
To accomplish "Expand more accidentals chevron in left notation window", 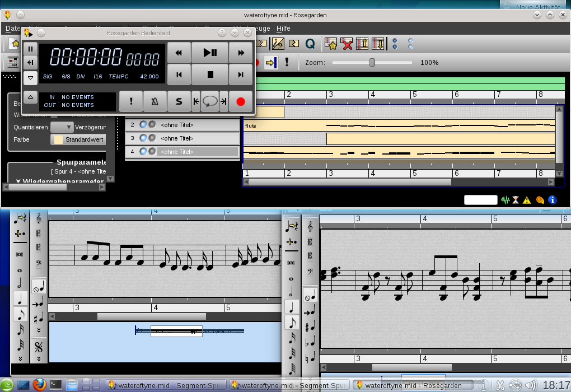I will tap(39, 330).
